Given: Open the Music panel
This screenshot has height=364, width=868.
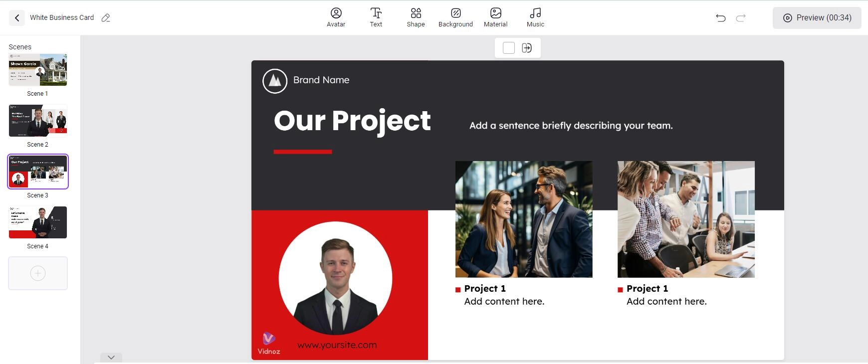Looking at the screenshot, I should [535, 17].
